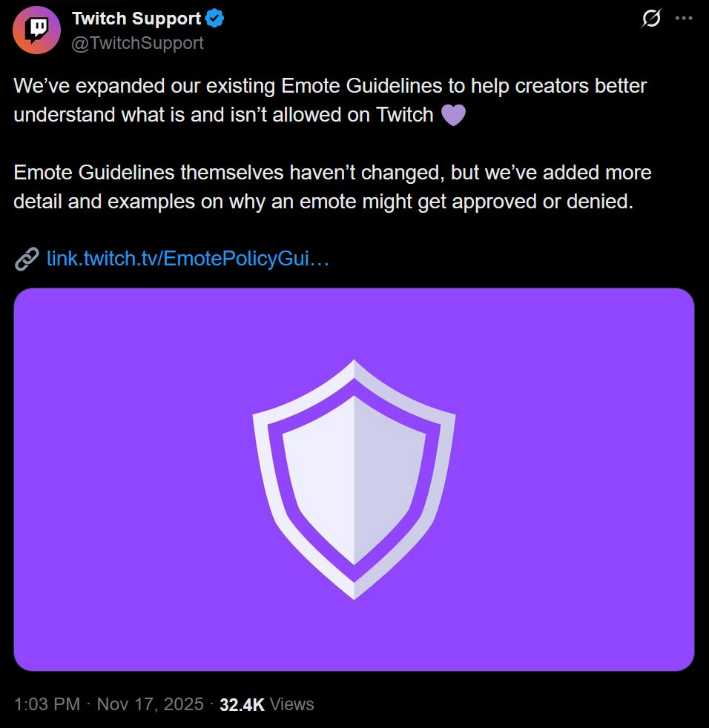Click the paragraph starting "Emote Guidelines themselves"

[333, 187]
